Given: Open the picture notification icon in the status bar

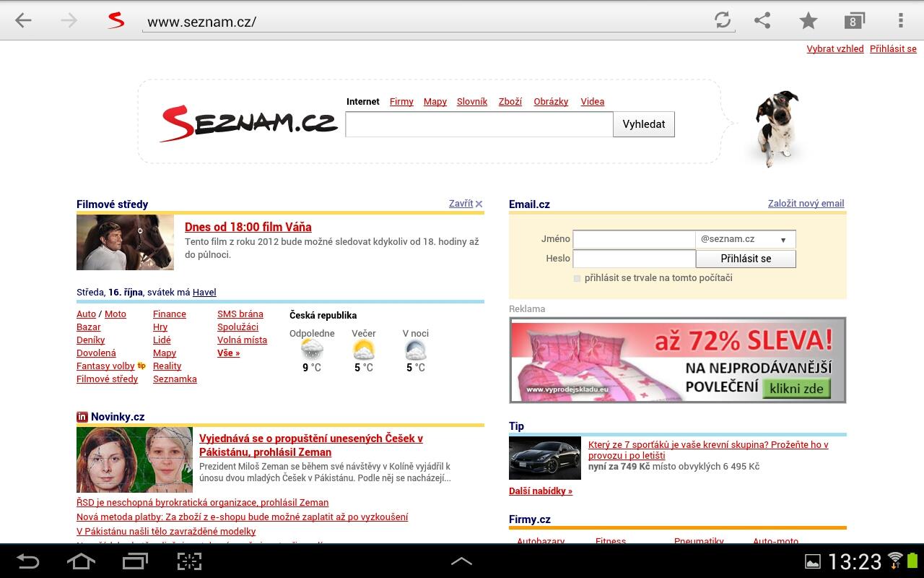Looking at the screenshot, I should (813, 561).
